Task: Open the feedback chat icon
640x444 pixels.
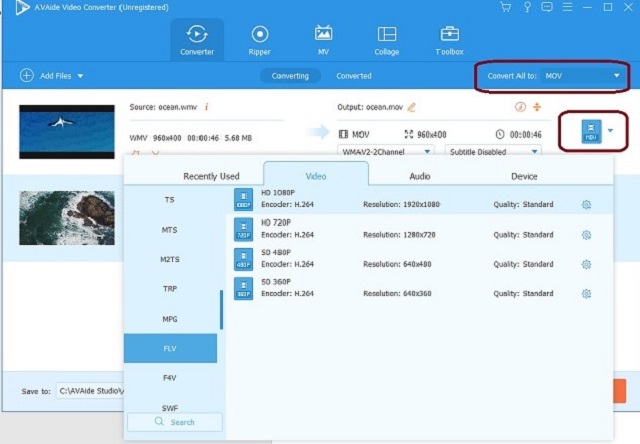Action: (547, 7)
